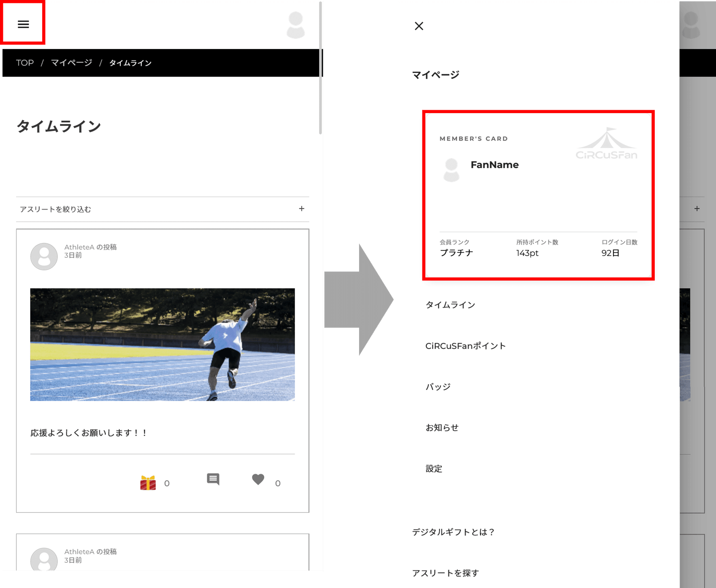The image size is (716, 588).
Task: Like AthleteA's post with the heart icon
Action: [258, 480]
